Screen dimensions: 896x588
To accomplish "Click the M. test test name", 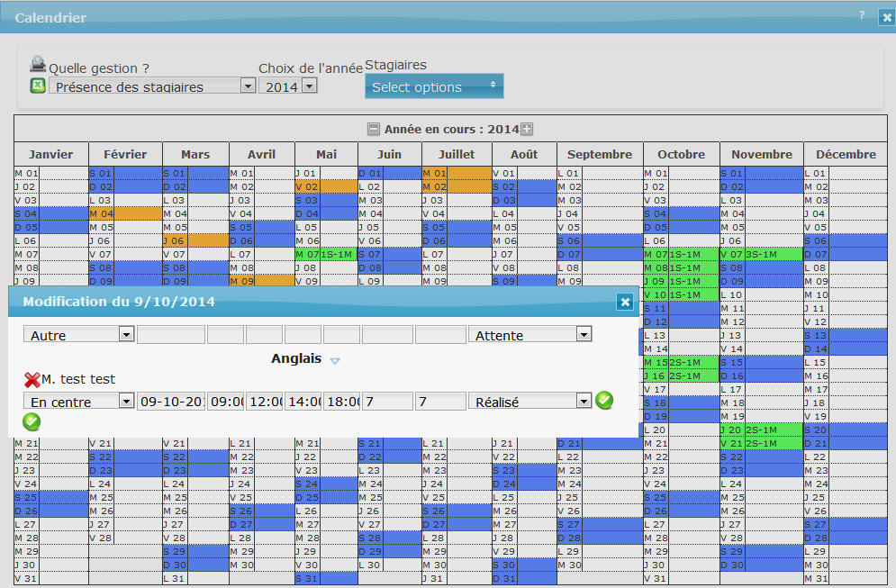I will (78, 379).
